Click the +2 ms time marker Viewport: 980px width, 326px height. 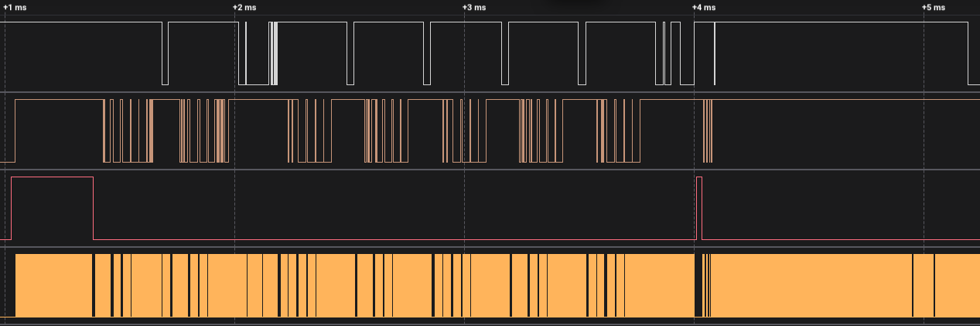tap(244, 7)
